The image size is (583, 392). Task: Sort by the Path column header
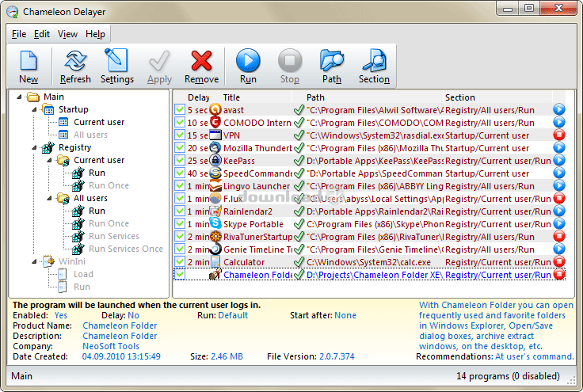click(315, 97)
